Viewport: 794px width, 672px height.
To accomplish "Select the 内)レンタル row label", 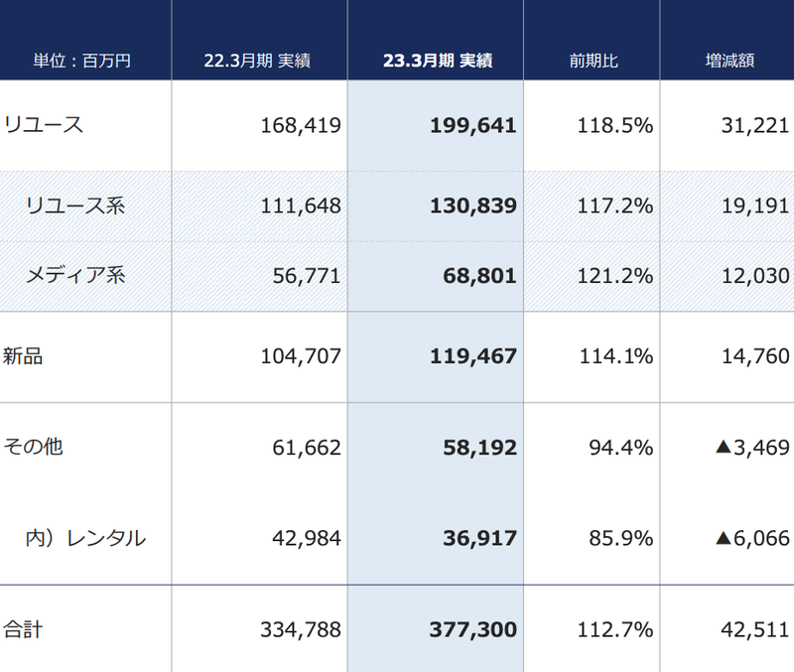I will click(85, 538).
